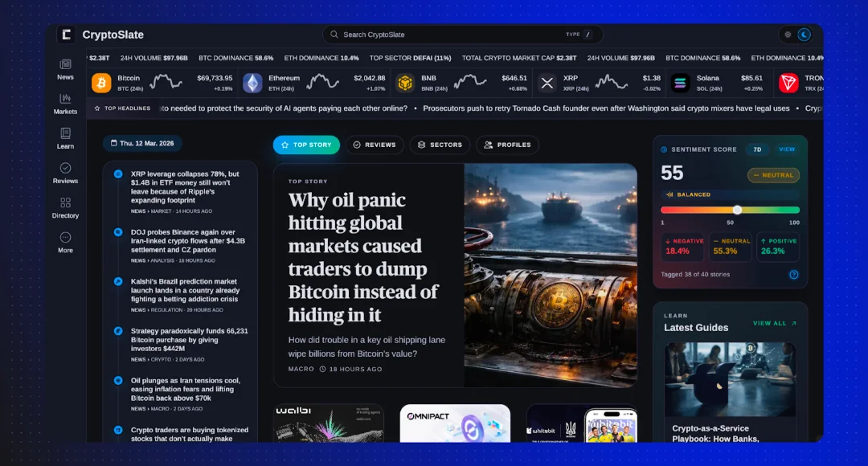Select the Reviews tab
Image resolution: width=868 pixels, height=466 pixels.
pos(375,145)
